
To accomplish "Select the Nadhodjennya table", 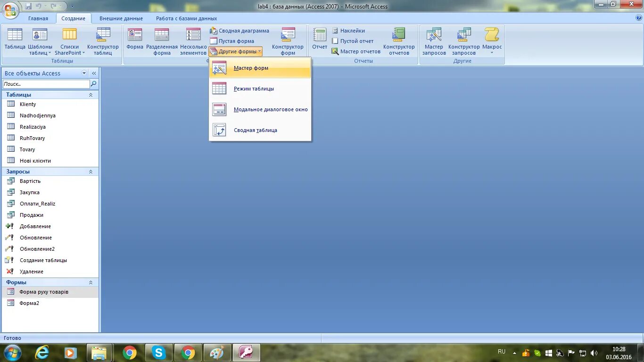I will point(50,115).
